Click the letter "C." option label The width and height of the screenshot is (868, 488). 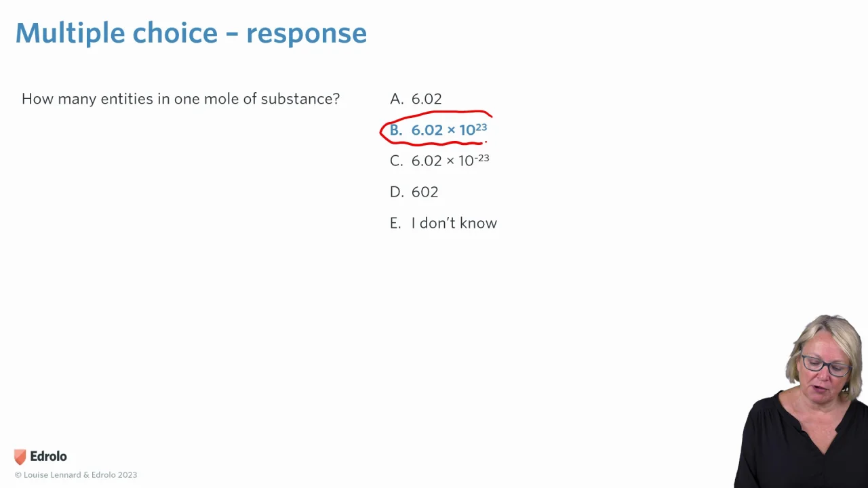coord(396,161)
